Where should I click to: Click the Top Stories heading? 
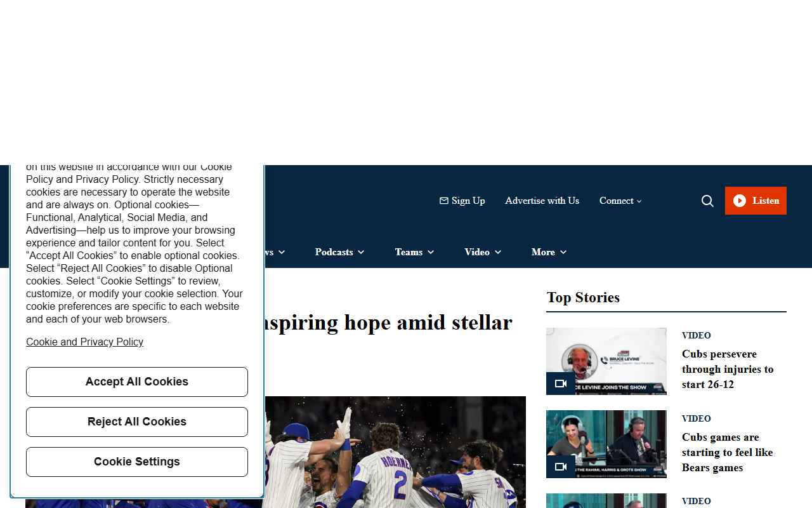[x=583, y=297]
